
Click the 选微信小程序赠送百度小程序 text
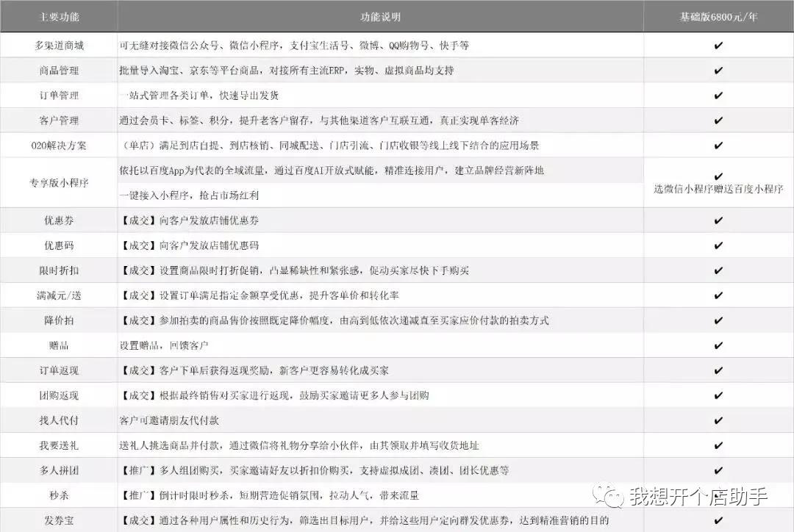pyautogui.click(x=718, y=189)
